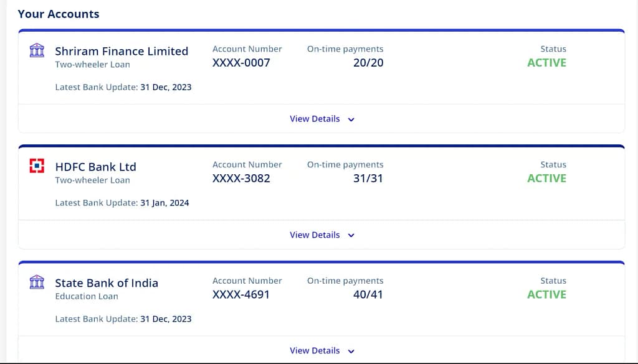Click the HDFC Bank red logo icon

[x=37, y=166]
